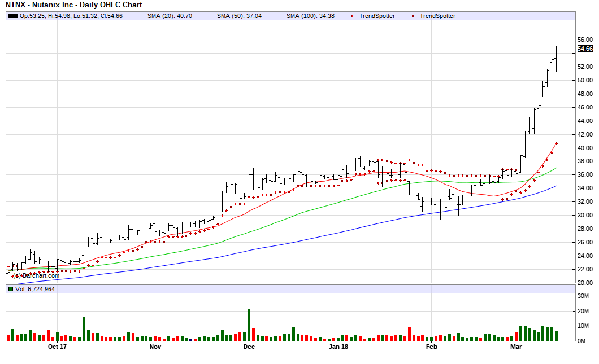This screenshot has height=364, width=599.
Task: Click the black OHLC legend swatch
Action: pyautogui.click(x=13, y=16)
